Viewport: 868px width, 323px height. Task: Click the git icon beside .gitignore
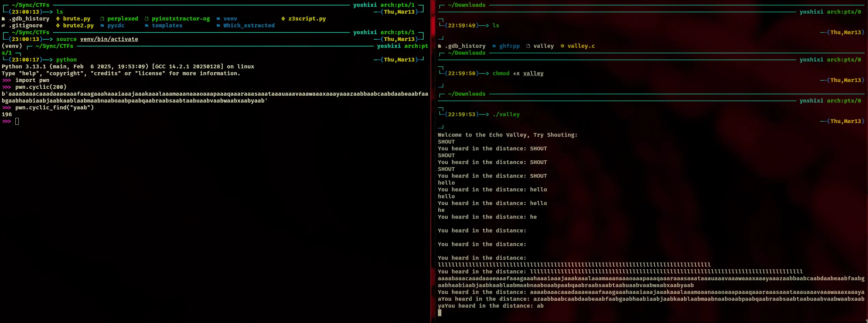pyautogui.click(x=3, y=26)
